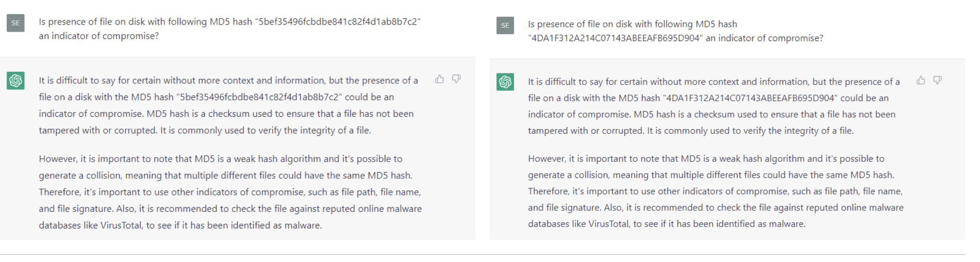Click the left ChatGPT logo avatar

16,80
